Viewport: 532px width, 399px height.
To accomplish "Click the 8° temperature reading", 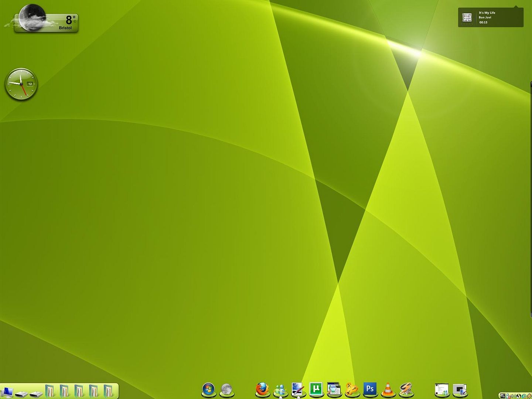I will [x=71, y=20].
